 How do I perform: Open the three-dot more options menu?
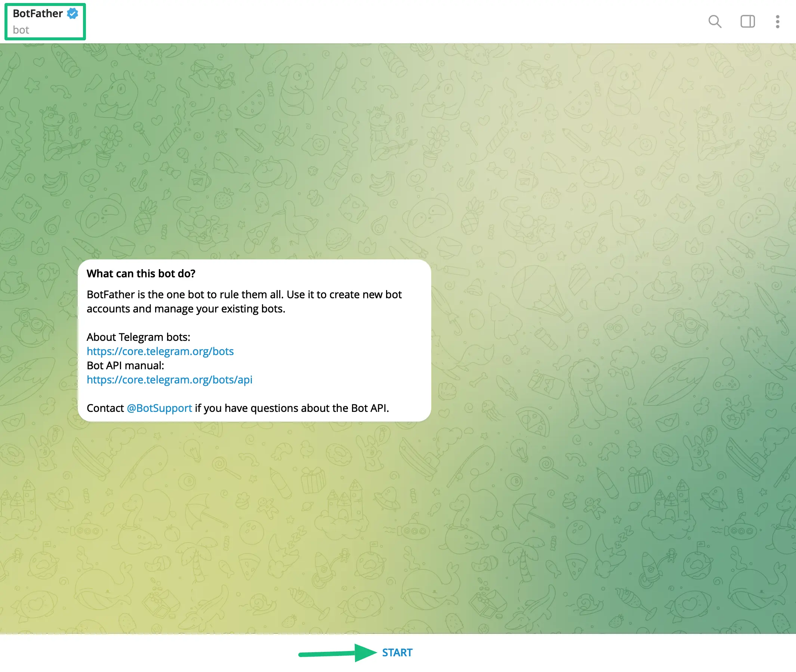point(777,21)
